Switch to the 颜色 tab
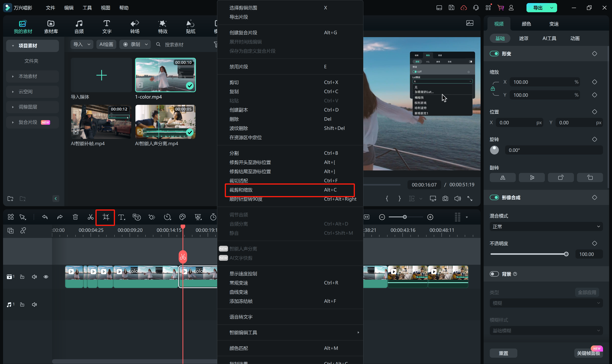This screenshot has height=364, width=612. 526,24
